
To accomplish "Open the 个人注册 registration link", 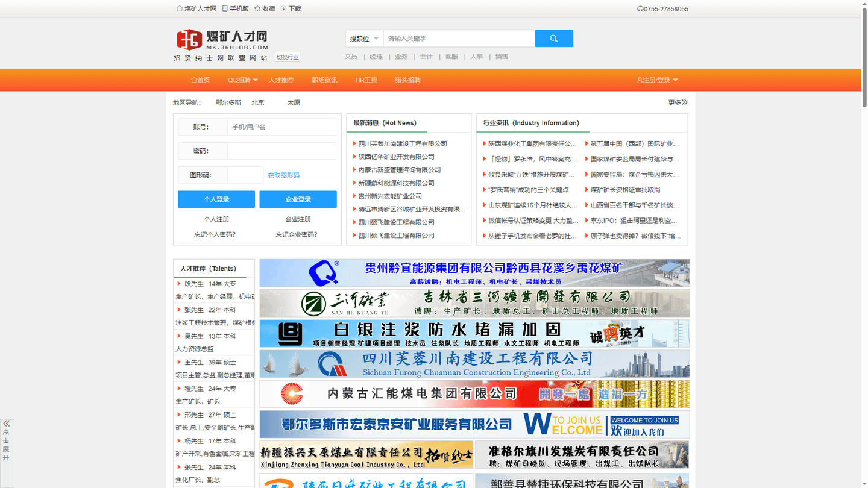I will pyautogui.click(x=216, y=219).
